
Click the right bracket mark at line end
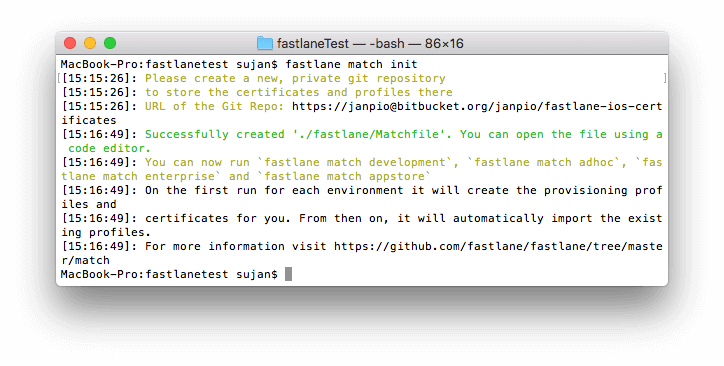click(664, 78)
